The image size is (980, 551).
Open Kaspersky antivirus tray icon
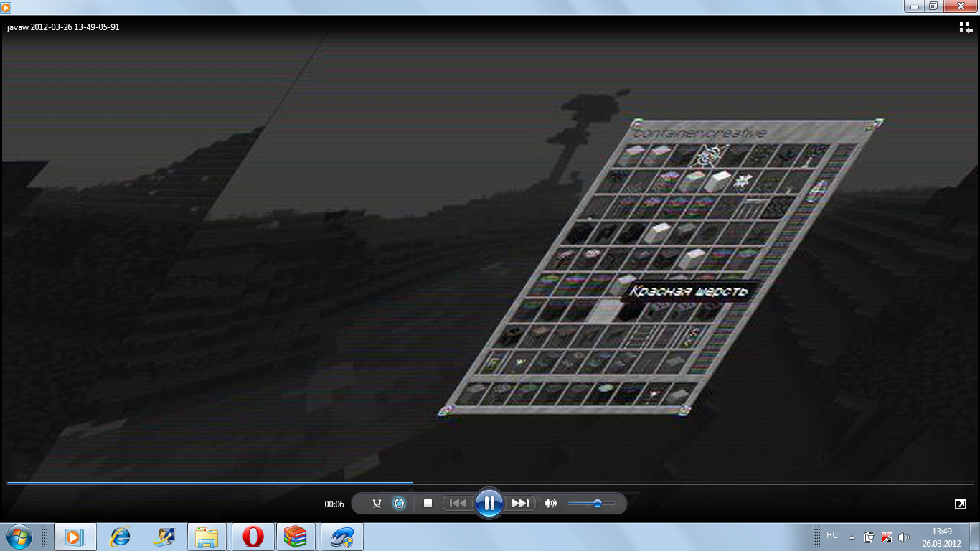(887, 537)
